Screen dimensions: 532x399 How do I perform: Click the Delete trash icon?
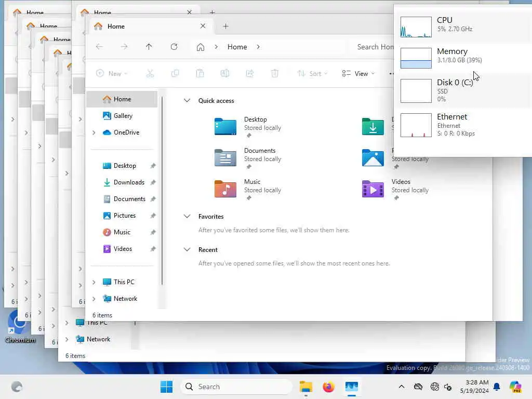275,73
